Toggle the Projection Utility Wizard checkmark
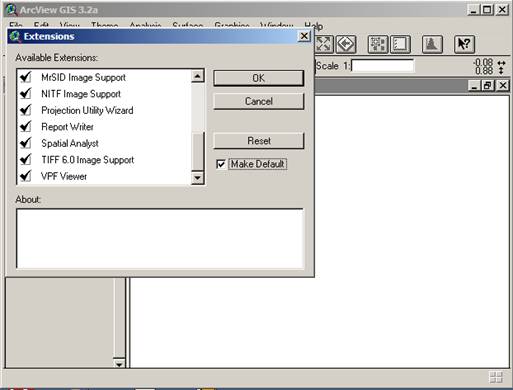This screenshot has height=390, width=513. (25, 110)
